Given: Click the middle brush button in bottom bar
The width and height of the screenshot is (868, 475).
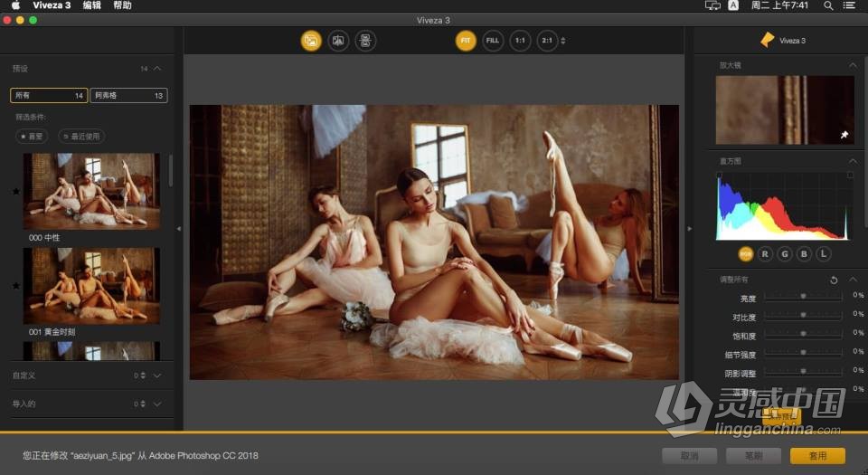Looking at the screenshot, I should point(753,456).
